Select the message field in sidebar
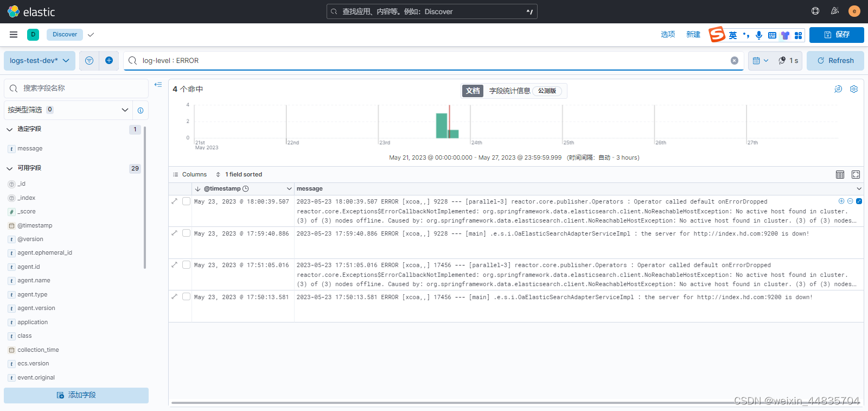The width and height of the screenshot is (868, 411). click(30, 149)
